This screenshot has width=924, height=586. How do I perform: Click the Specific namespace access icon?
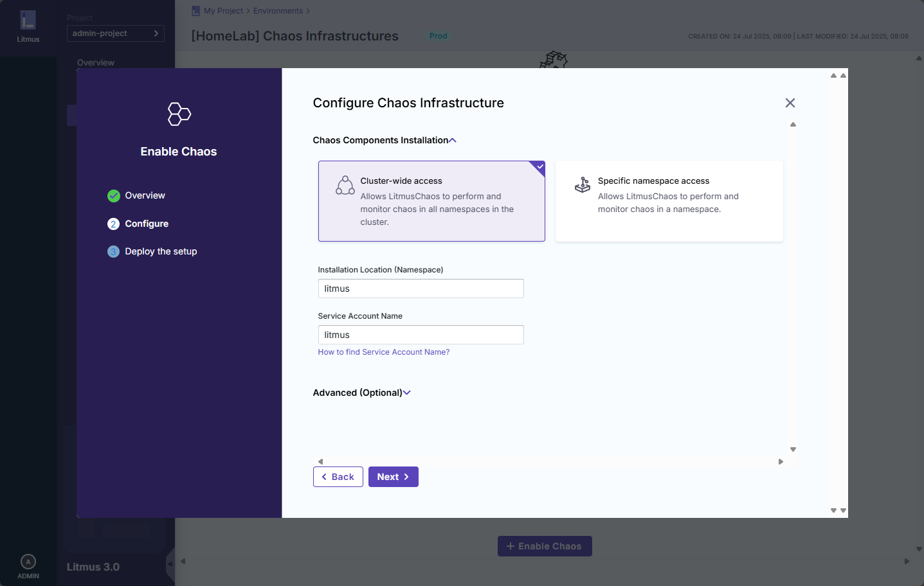pos(583,185)
